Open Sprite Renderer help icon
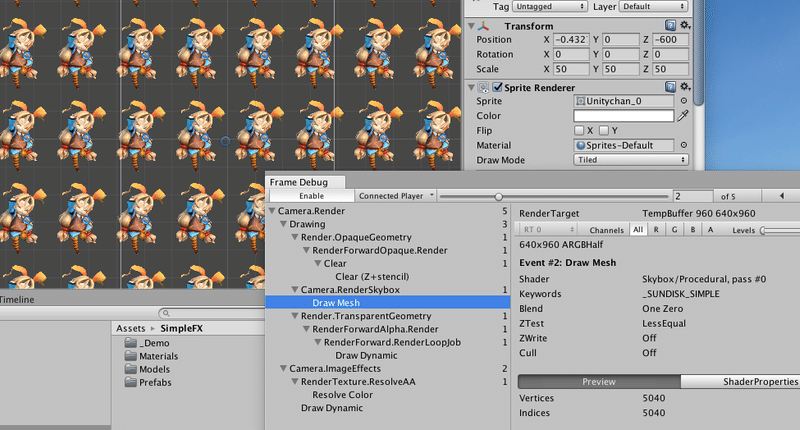The image size is (800, 430). 670,87
